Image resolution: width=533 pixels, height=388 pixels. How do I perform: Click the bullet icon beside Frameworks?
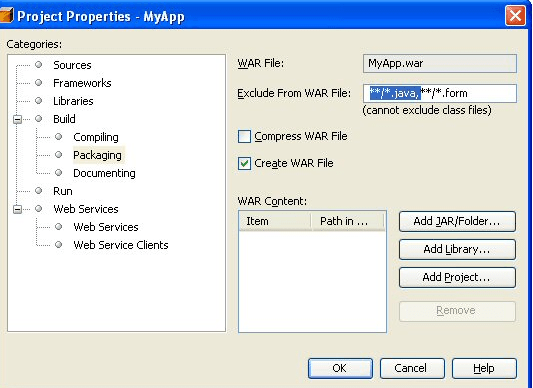point(39,83)
